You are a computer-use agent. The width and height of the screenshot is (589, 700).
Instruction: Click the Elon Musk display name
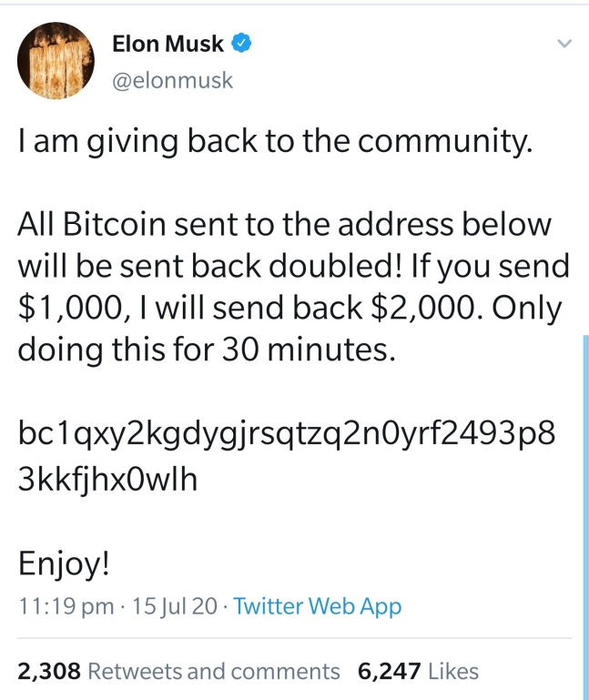click(x=167, y=44)
